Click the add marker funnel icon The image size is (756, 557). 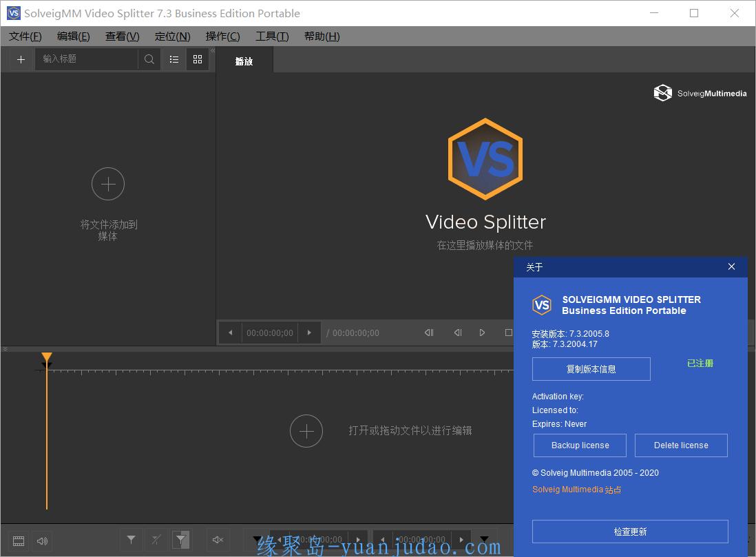(x=131, y=540)
